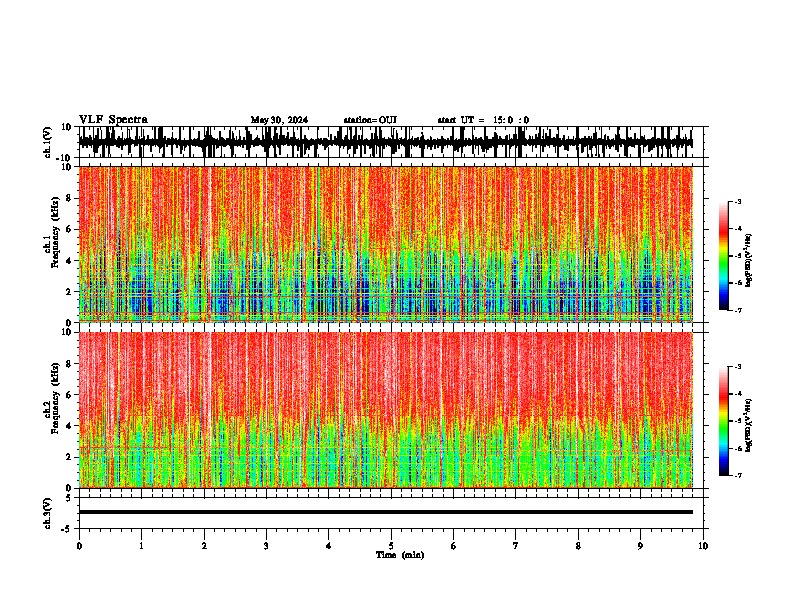Viewport: 792px width, 612px height.
Task: Click the "start UT = 15:0 :0" text
Action: 483,120
